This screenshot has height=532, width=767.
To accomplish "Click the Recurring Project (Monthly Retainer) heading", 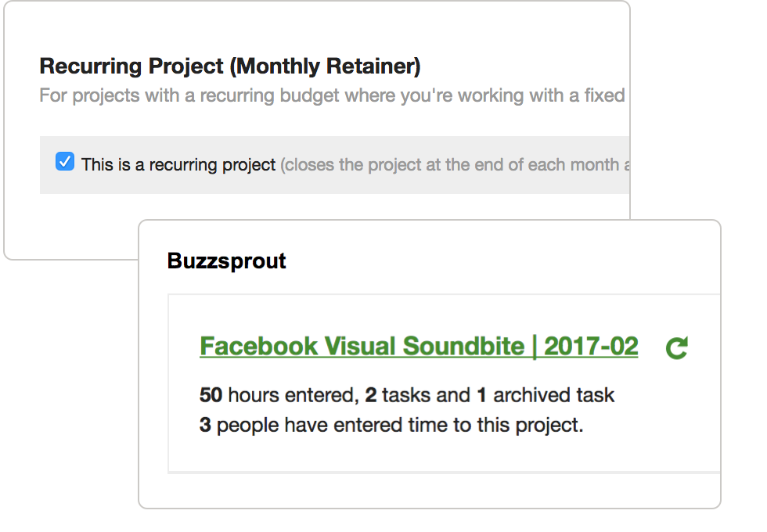I will (x=230, y=66).
